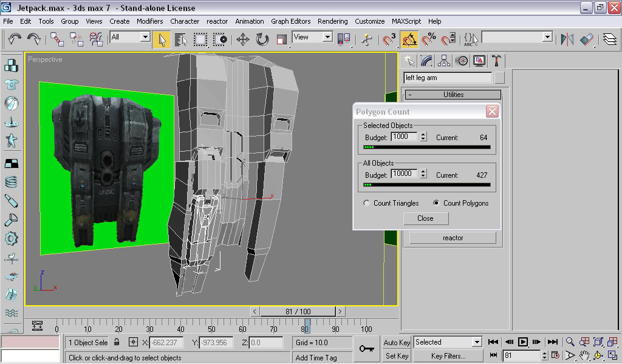This screenshot has height=364, width=622.
Task: Open the Select by Name tool
Action: pyautogui.click(x=181, y=39)
